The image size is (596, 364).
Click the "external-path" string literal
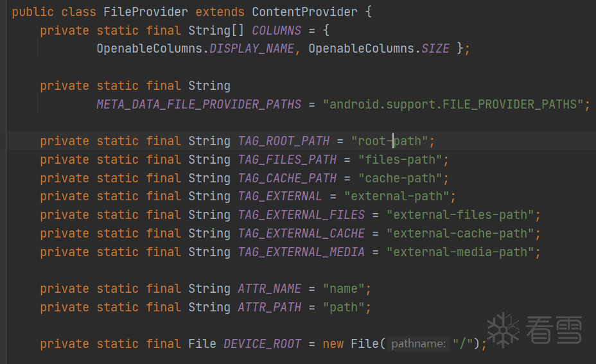pyautogui.click(x=396, y=196)
